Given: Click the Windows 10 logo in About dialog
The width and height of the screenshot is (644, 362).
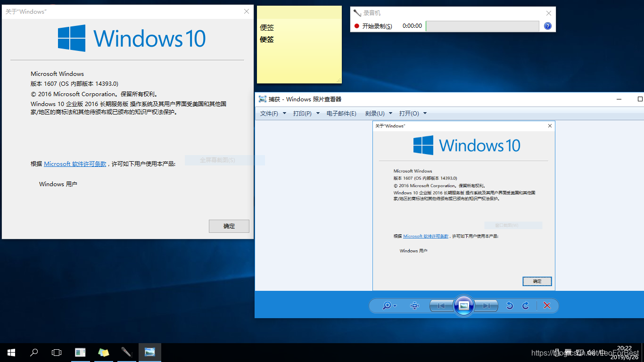Looking at the screenshot, I should [x=132, y=38].
